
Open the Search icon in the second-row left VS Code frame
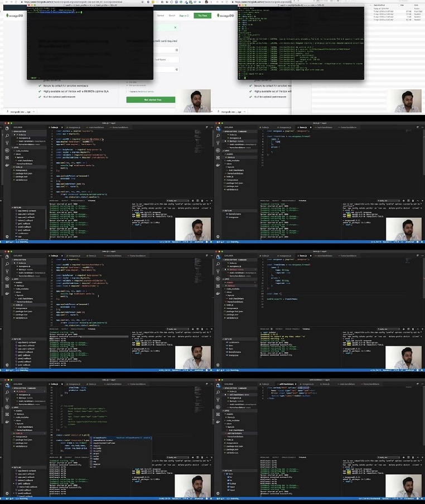click(x=7, y=135)
